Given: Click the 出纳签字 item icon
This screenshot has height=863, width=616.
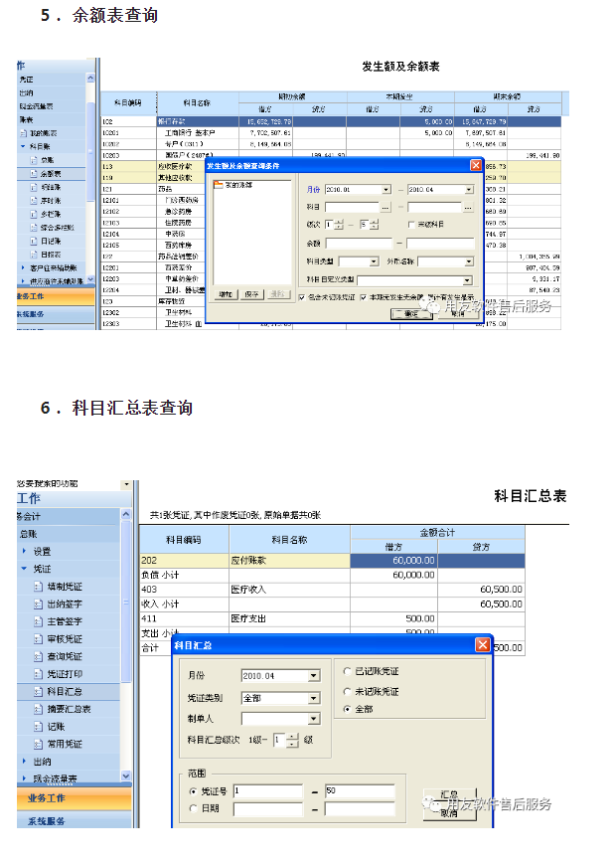Looking at the screenshot, I should (x=38, y=604).
